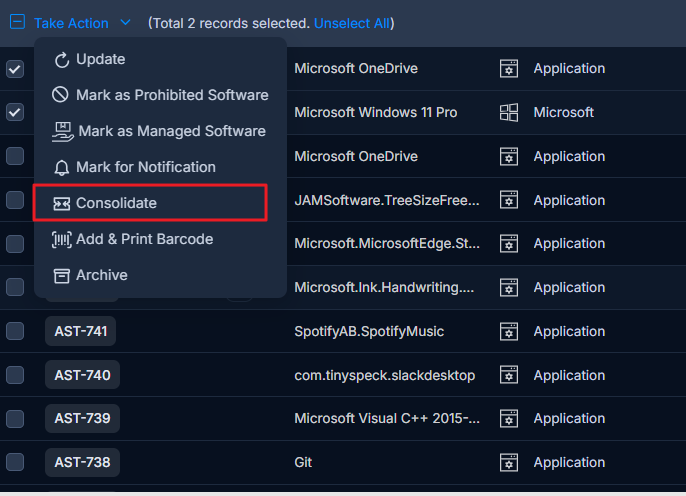Click the Microsoft.MicrosoftEdge.St... name
Screen dimensions: 686x496
pos(387,244)
